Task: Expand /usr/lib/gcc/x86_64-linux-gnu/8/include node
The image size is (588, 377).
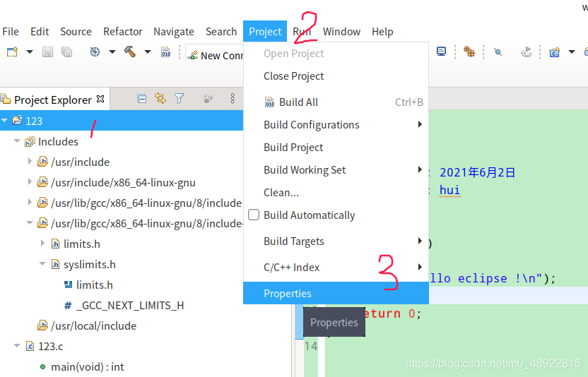Action: point(30,203)
